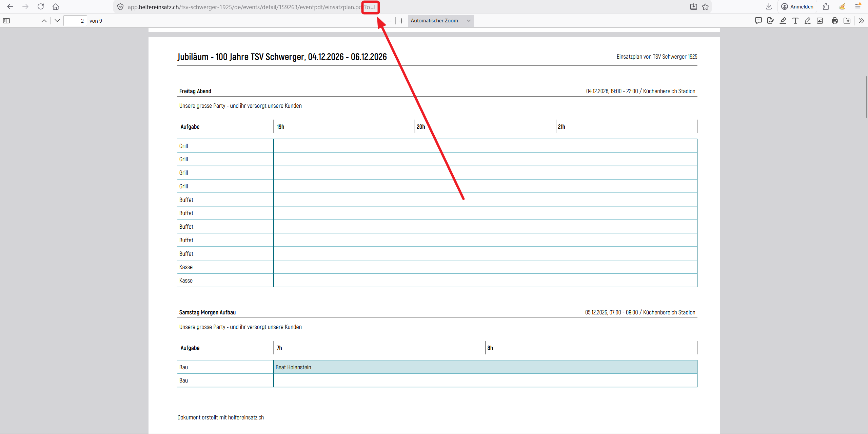Click the page number input field
Image resolution: width=868 pixels, height=434 pixels.
point(75,21)
